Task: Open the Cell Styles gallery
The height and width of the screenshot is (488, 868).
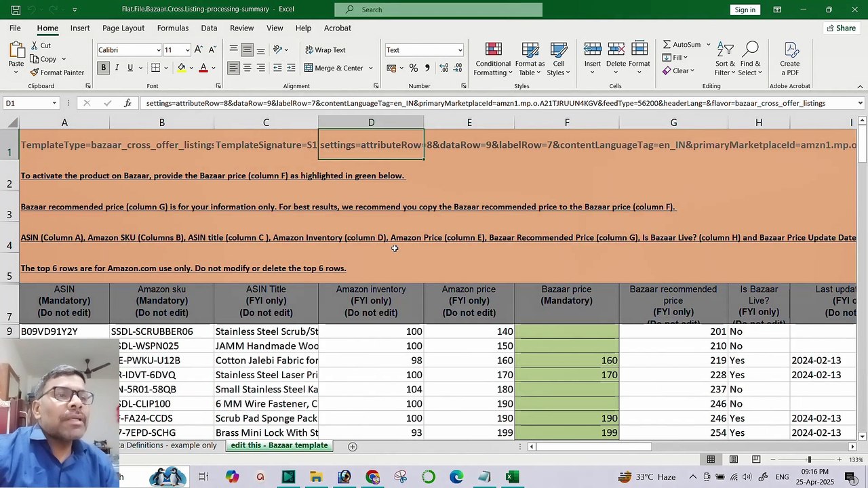Action: coord(559,59)
